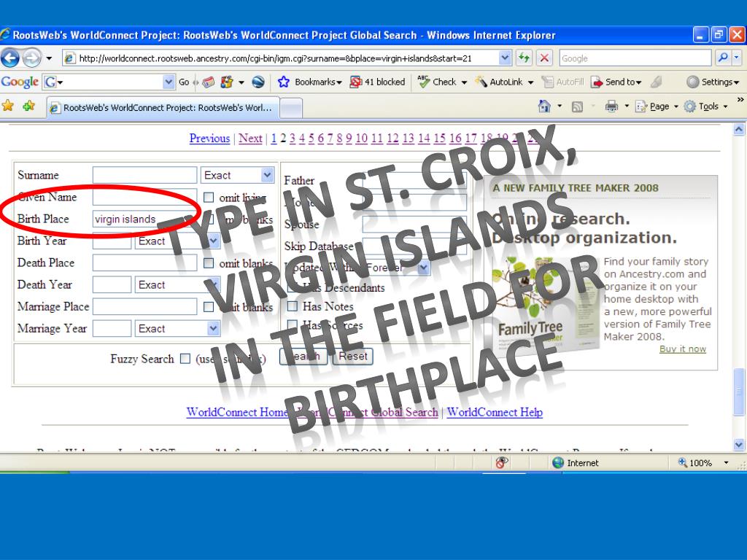Click the Send to toolbar icon
The image size is (747, 560).
click(x=597, y=82)
